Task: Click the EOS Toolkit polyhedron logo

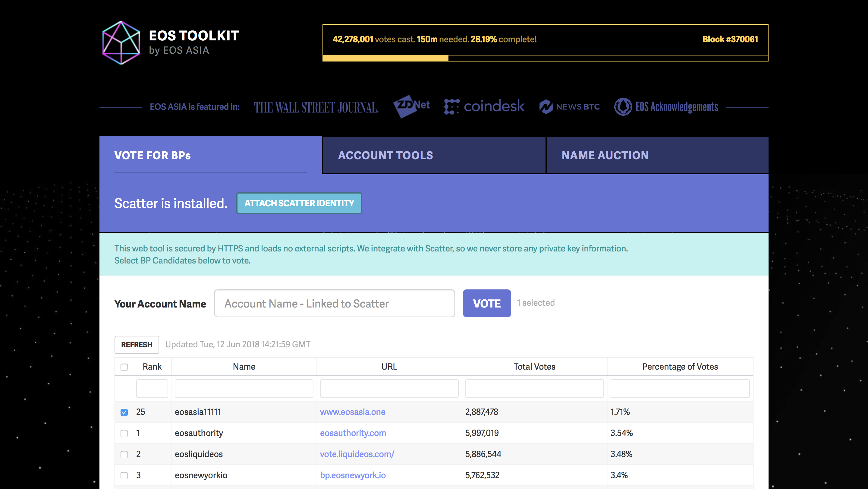Action: [x=121, y=43]
